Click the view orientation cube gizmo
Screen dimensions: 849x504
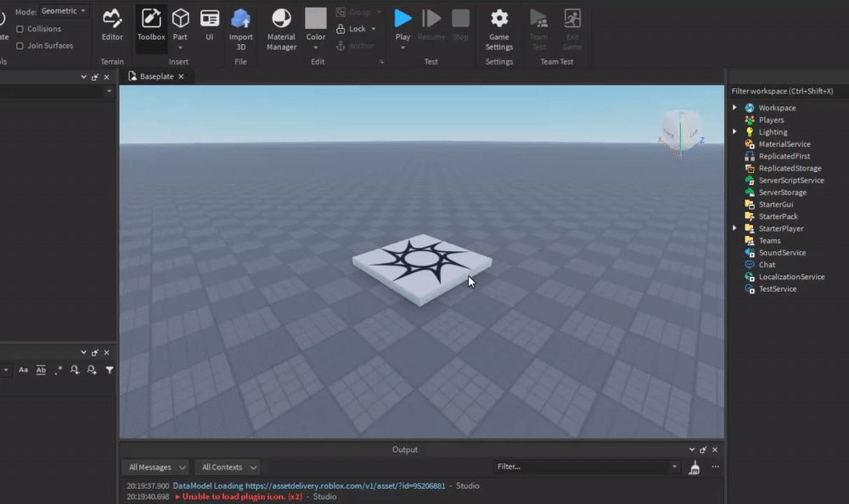(681, 132)
